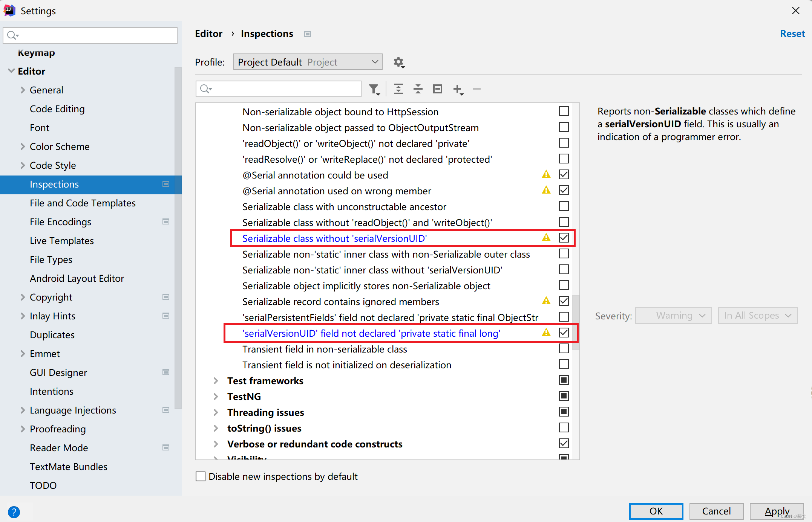Image resolution: width=812 pixels, height=522 pixels.
Task: Click the project-level icon beside Inspections breadcrumb
Action: click(x=308, y=34)
